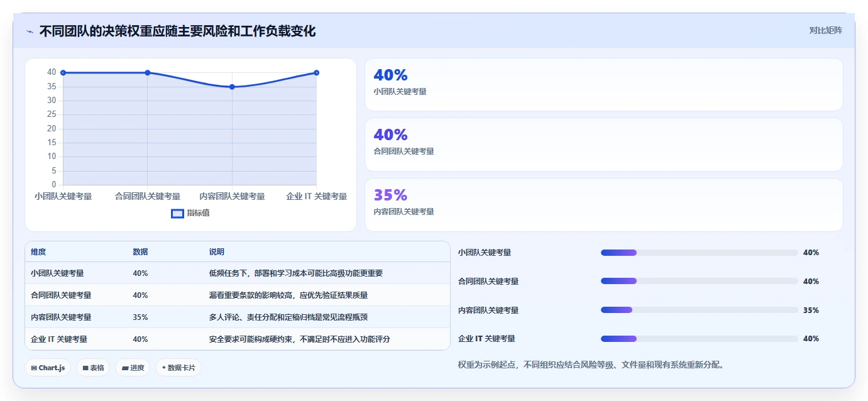Screen dimensions: 868x401
Task: Click the x-axis label 小团队关键考量
Action: coord(63,197)
